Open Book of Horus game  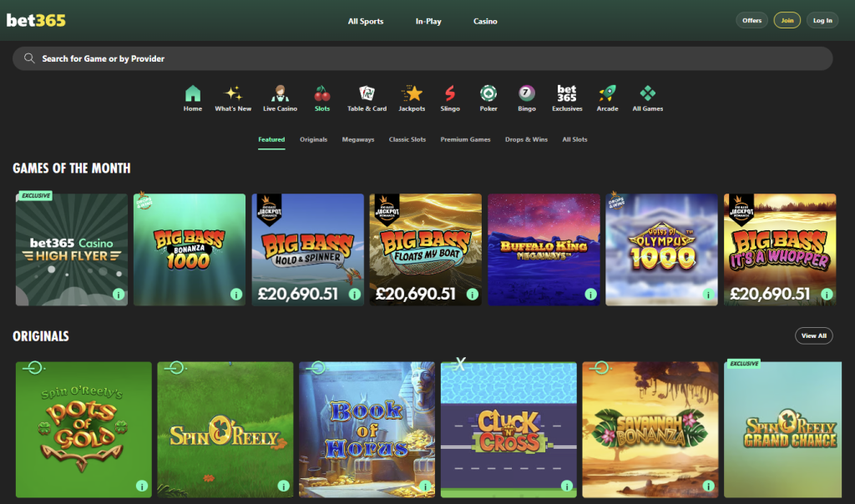367,430
